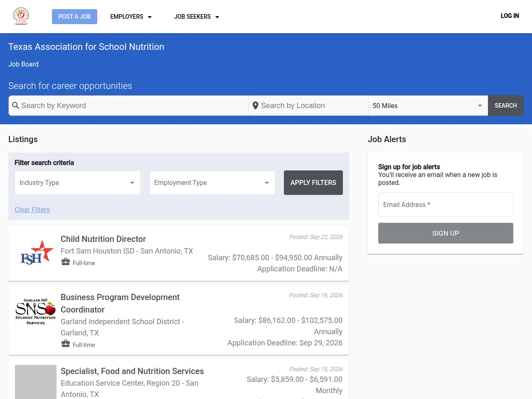
Task: Focus the Search by Location field
Action: [308, 106]
